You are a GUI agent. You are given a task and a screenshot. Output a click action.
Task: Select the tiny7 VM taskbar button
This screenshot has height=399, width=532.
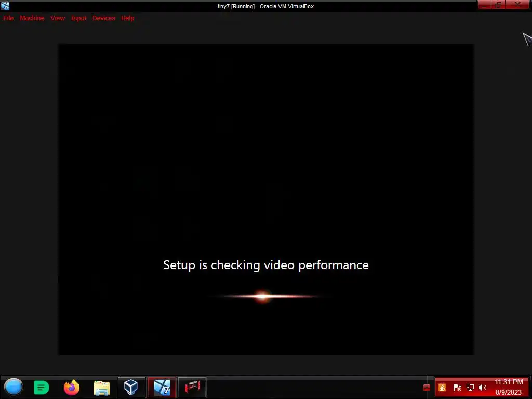click(162, 387)
